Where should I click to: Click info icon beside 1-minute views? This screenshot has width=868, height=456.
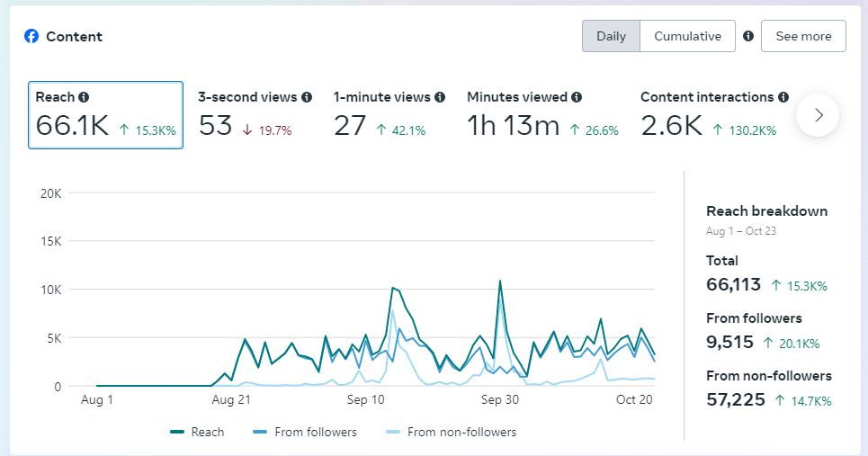click(440, 97)
